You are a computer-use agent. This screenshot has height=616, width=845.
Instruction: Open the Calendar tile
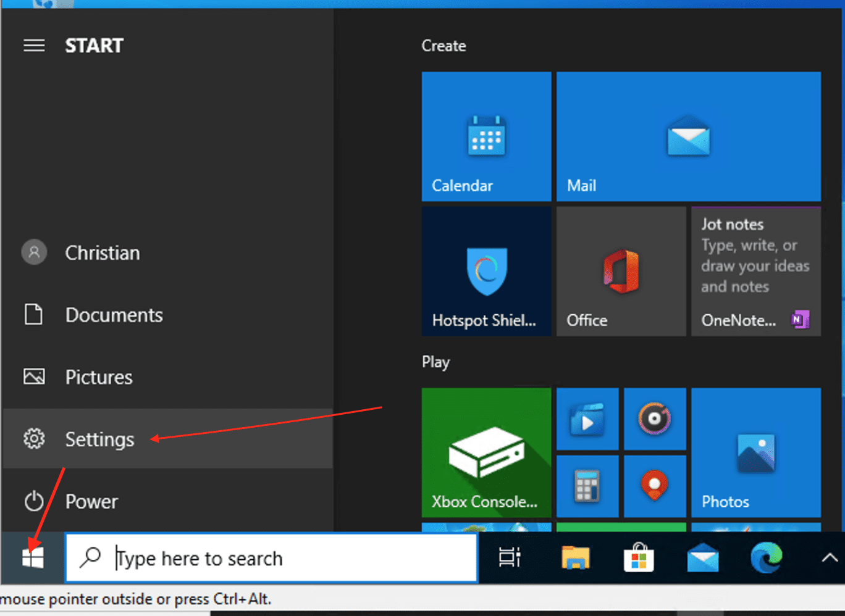(486, 136)
